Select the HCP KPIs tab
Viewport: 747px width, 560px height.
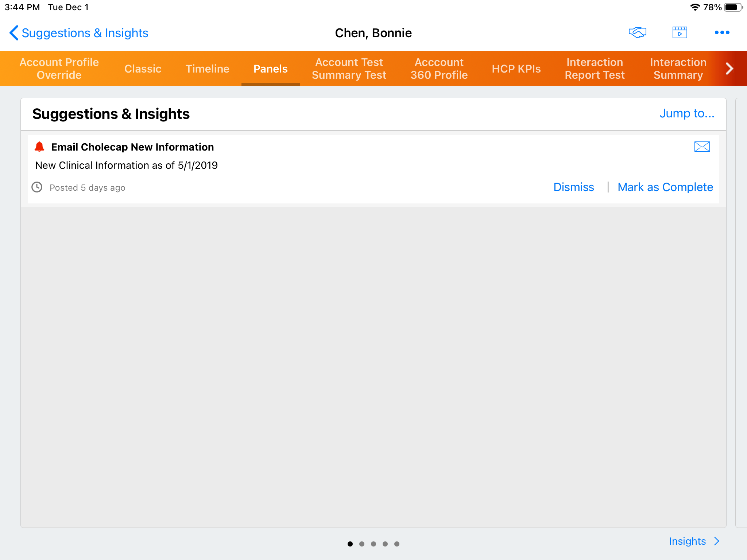click(x=516, y=69)
